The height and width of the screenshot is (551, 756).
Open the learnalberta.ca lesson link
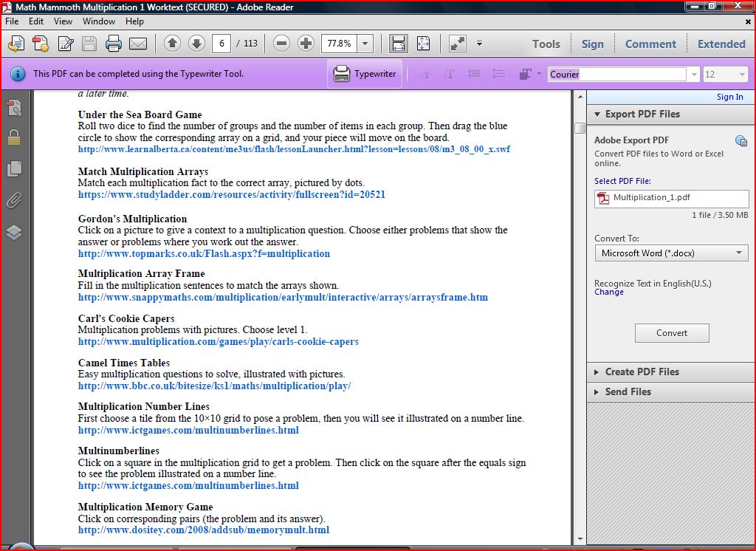tap(294, 149)
